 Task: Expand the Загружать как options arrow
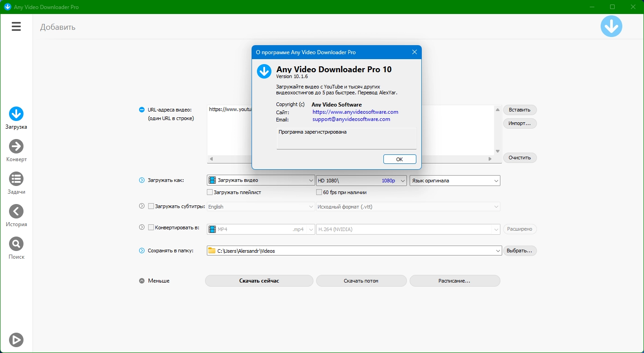tap(142, 180)
